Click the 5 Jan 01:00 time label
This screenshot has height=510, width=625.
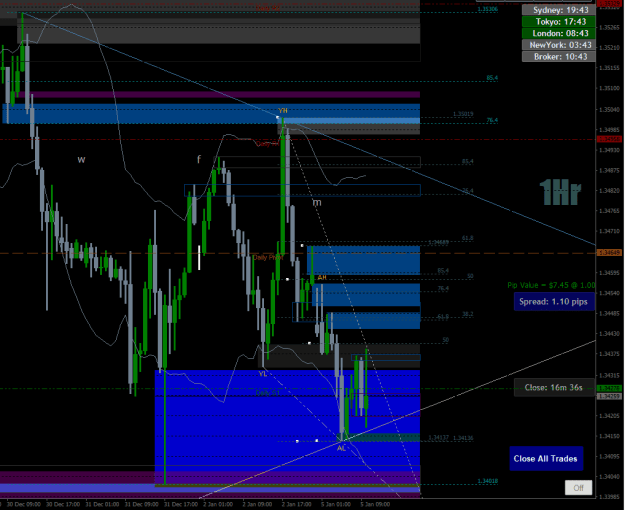[336, 504]
